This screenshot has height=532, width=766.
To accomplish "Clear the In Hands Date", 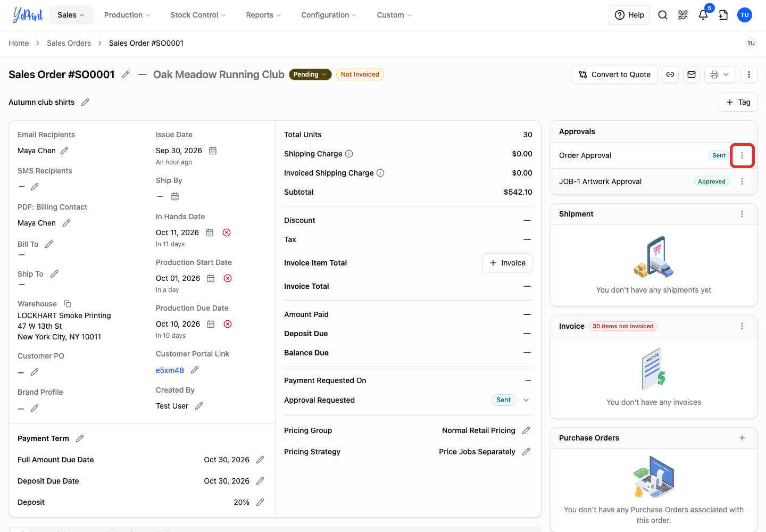I will [227, 232].
